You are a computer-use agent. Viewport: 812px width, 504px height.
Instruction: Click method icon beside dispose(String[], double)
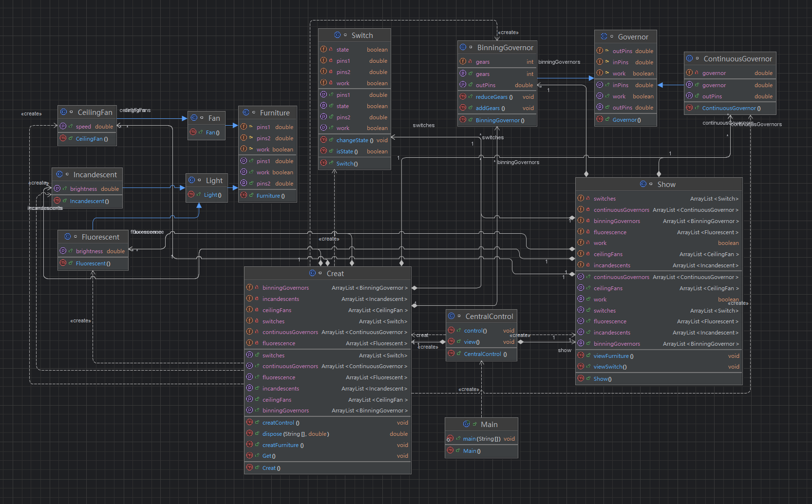pyautogui.click(x=249, y=433)
